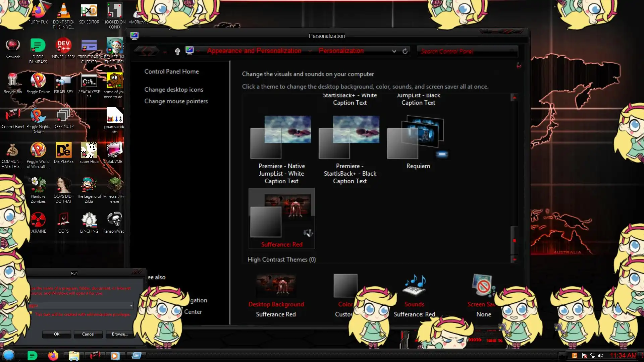Refresh the Control Panel address bar
The width and height of the screenshot is (644, 362).
pos(405,51)
